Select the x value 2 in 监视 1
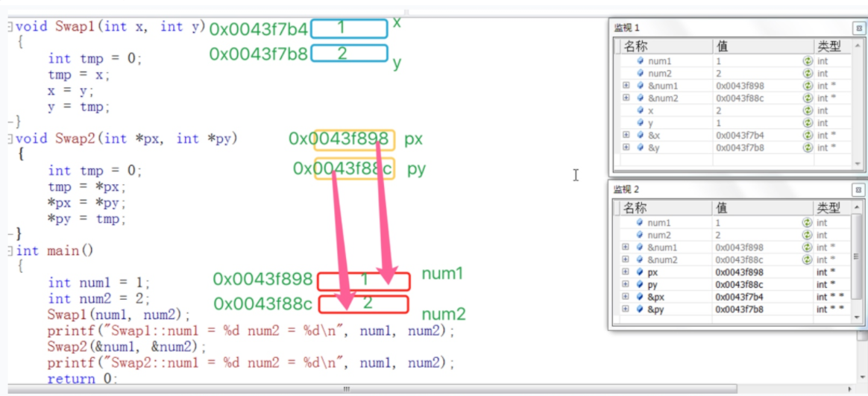Screen dimensions: 868x396 [x=719, y=111]
